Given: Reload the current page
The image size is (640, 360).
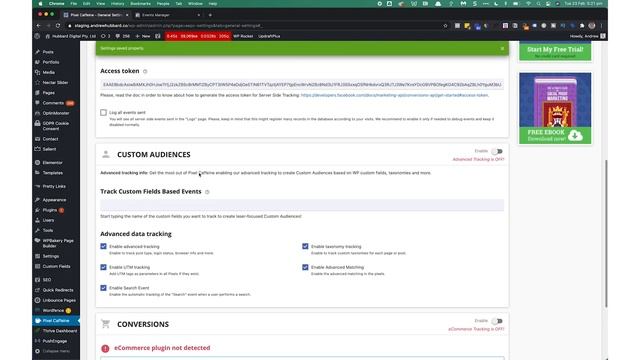Looking at the screenshot, I should (58, 25).
